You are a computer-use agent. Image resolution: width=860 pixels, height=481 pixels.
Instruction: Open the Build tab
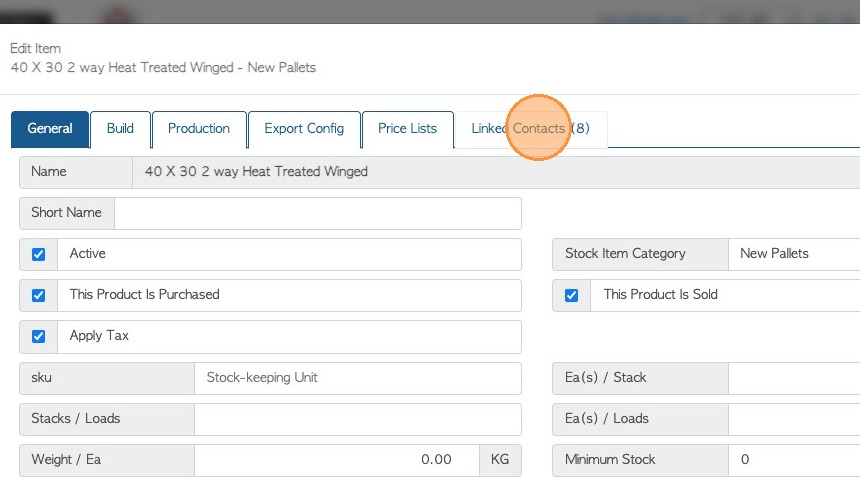pyautogui.click(x=120, y=129)
